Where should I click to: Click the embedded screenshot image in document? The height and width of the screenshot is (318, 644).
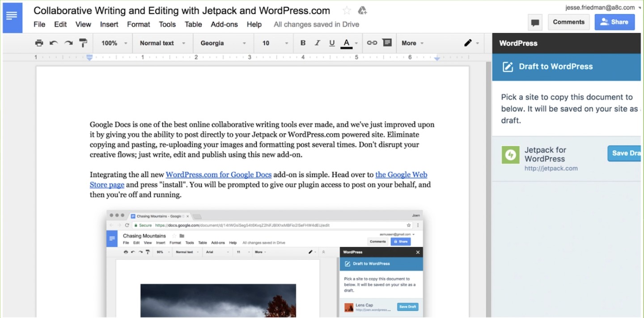coord(264,263)
